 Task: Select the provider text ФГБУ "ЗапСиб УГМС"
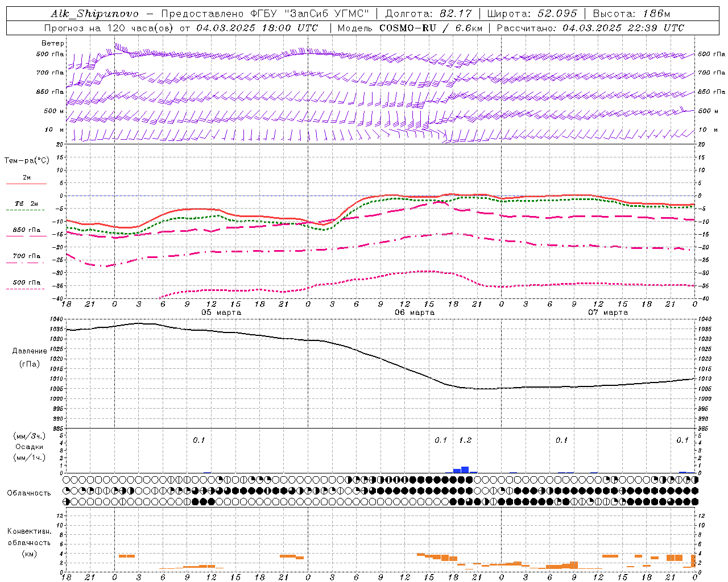click(310, 14)
